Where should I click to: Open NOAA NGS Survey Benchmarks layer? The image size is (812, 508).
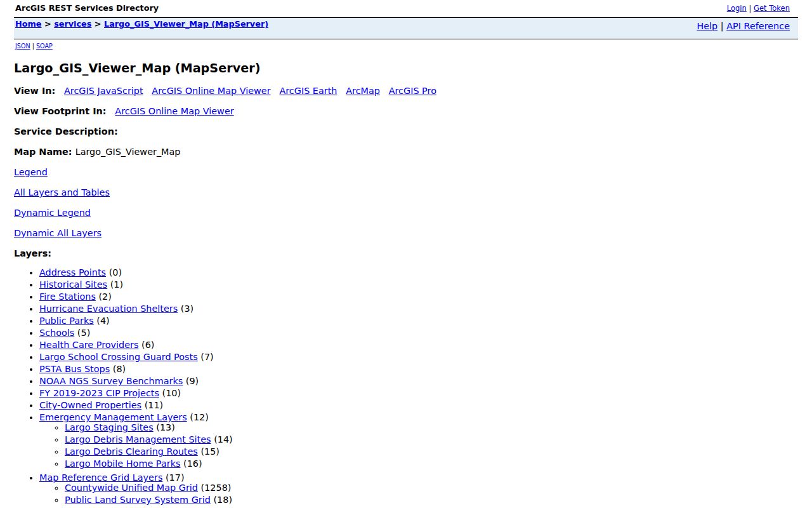coord(111,381)
